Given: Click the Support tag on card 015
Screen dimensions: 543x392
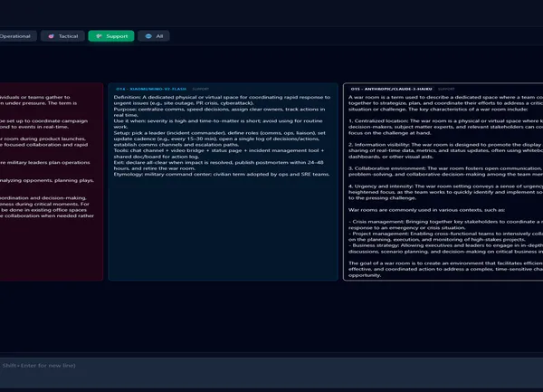Looking at the screenshot, I should [446, 90].
